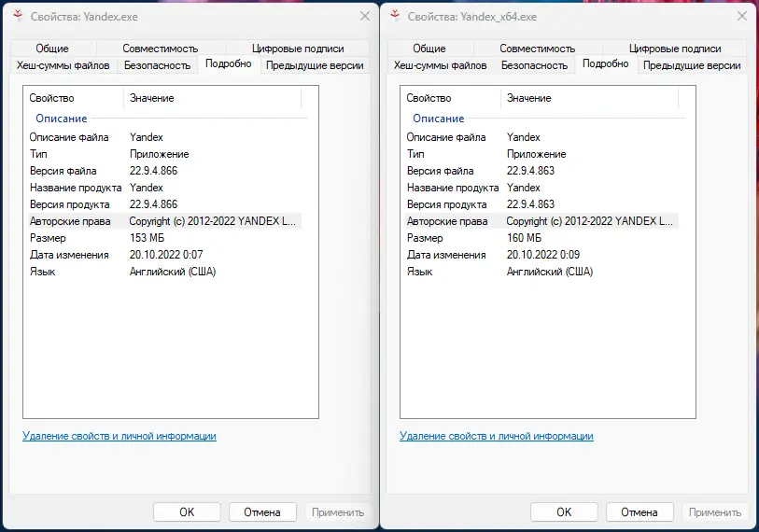759x532 pixels.
Task: Click Отмена in the Yandex.exe properties window
Action: (x=262, y=511)
